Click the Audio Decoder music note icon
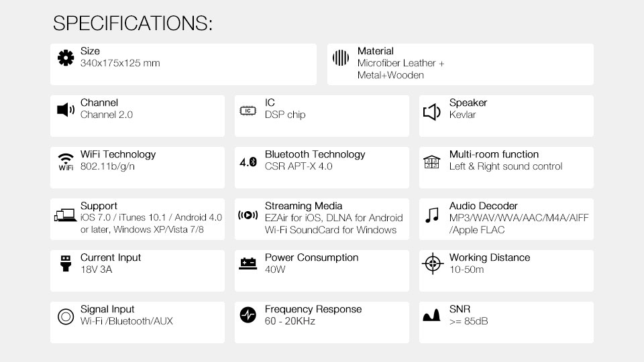Viewport: 644px width, 362px height. [x=433, y=215]
